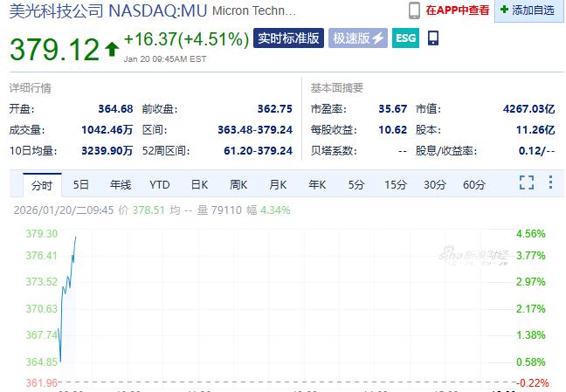
Task: Click the 开盘 value 364.68
Action: coord(115,108)
